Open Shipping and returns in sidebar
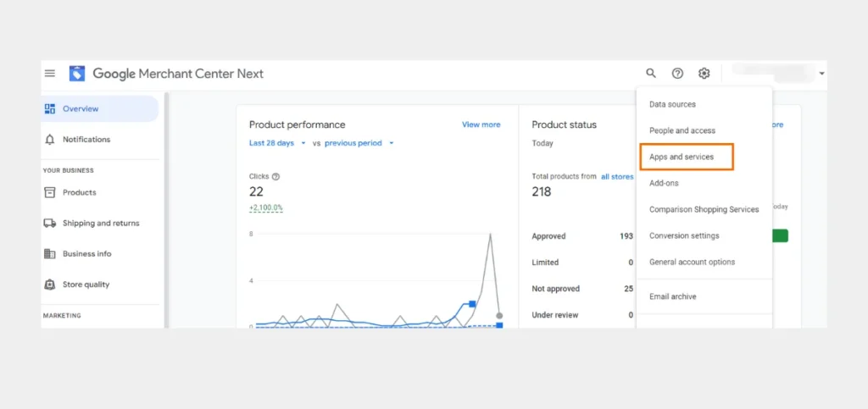Screen dimensions: 868x409 [x=100, y=224]
